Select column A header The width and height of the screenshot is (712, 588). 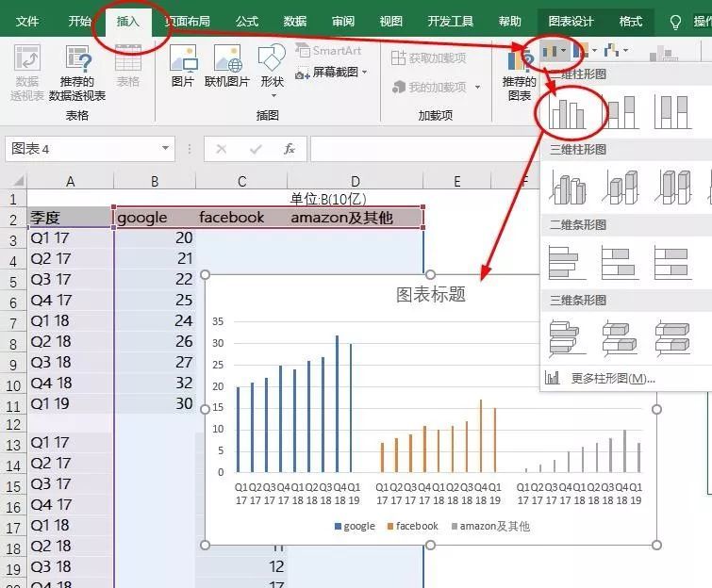pyautogui.click(x=70, y=182)
